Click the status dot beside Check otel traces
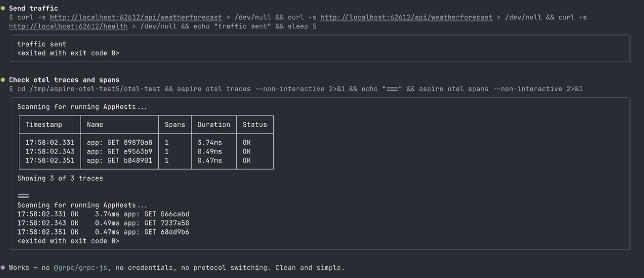Image resolution: width=644 pixels, height=278 pixels. (3, 80)
